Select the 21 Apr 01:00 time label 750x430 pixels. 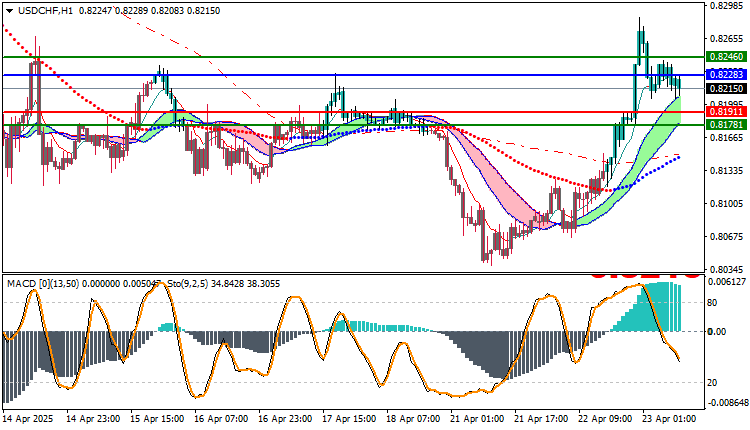tap(477, 419)
